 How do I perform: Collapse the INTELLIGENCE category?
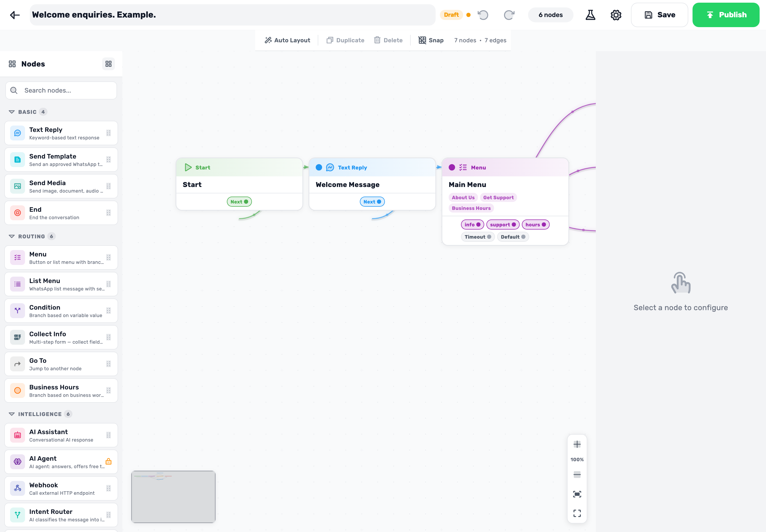pyautogui.click(x=12, y=414)
